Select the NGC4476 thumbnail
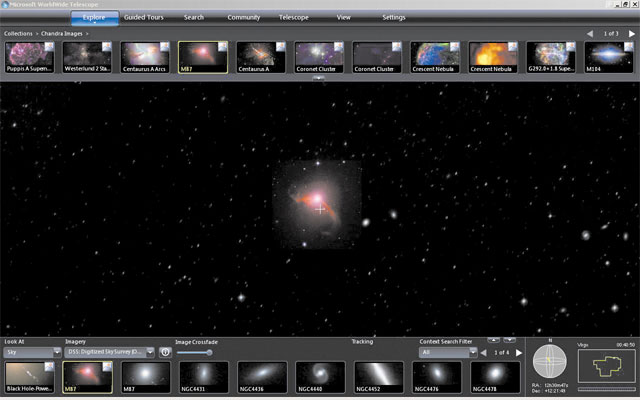The width and height of the screenshot is (640, 400). pyautogui.click(x=437, y=378)
